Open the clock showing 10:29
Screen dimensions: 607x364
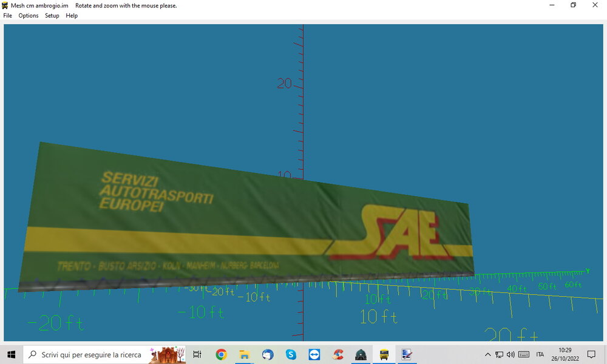click(565, 354)
